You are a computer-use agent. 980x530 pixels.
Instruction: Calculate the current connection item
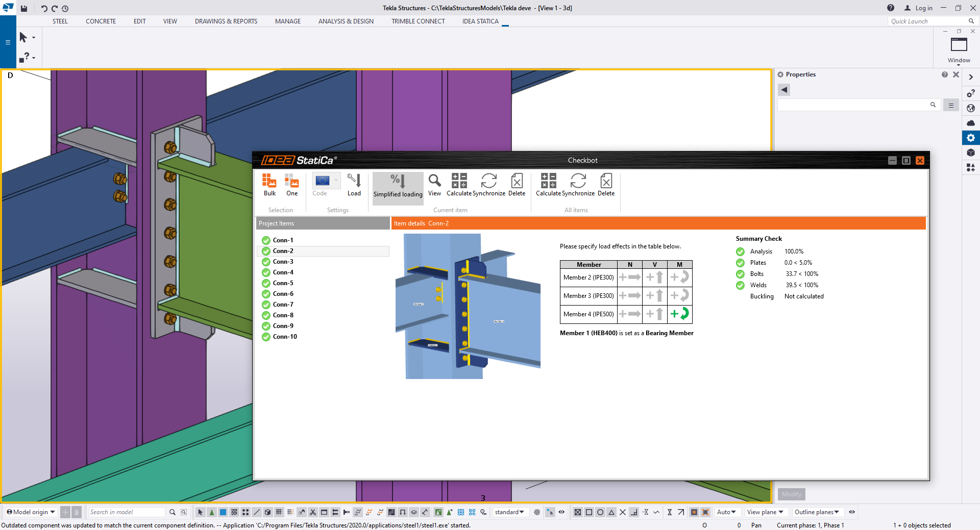pyautogui.click(x=459, y=185)
